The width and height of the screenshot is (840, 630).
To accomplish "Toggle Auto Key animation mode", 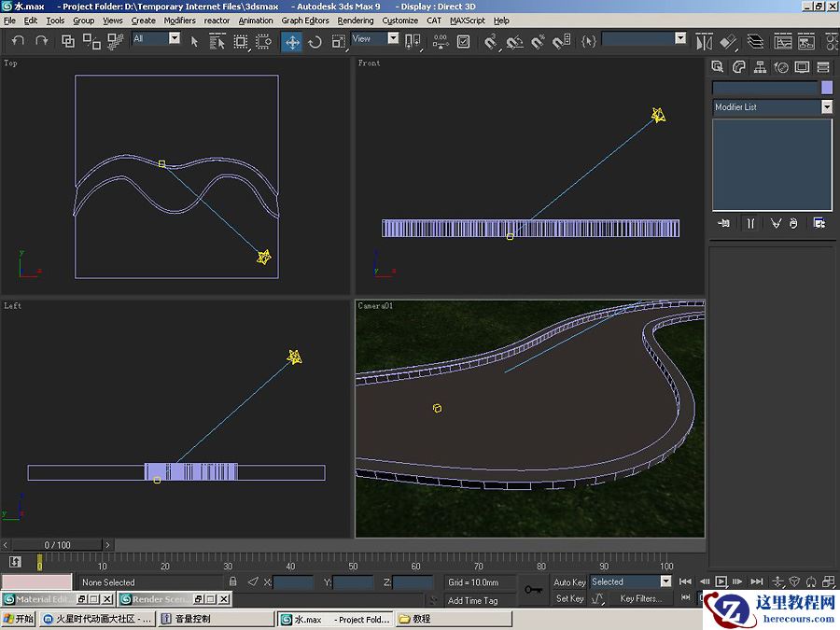I will [569, 582].
